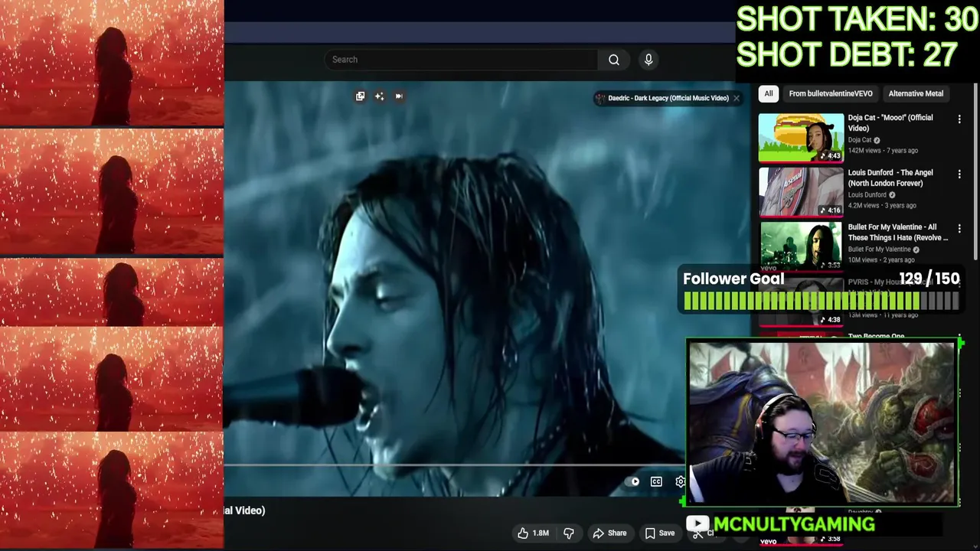Viewport: 980px width, 551px height.
Task: Click Bullet For My Valentine - All These Things title
Action: click(x=898, y=233)
